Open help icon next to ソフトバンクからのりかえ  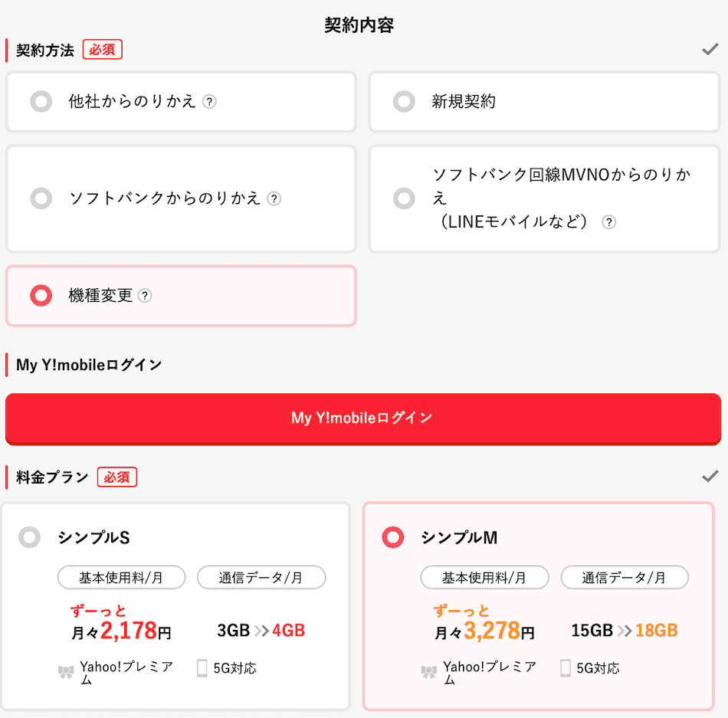[274, 198]
